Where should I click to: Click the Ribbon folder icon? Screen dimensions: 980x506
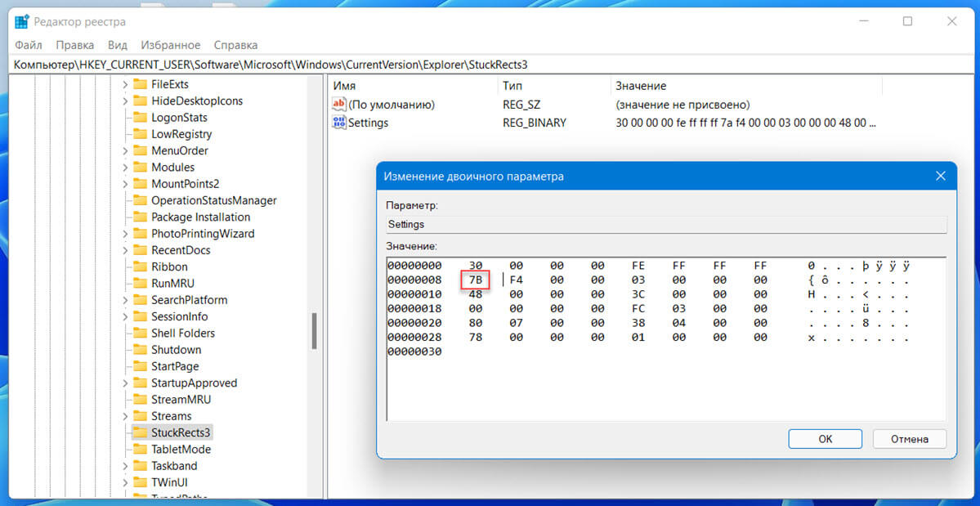pos(140,266)
